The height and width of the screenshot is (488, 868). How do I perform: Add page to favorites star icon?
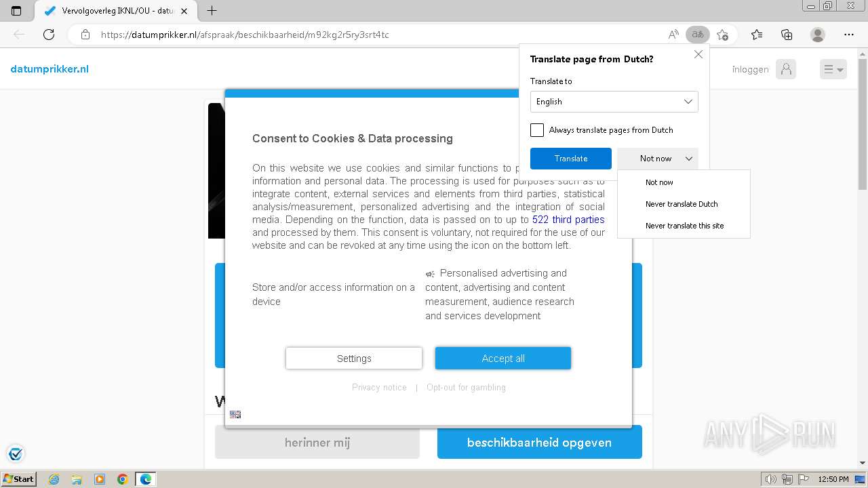[x=722, y=35]
